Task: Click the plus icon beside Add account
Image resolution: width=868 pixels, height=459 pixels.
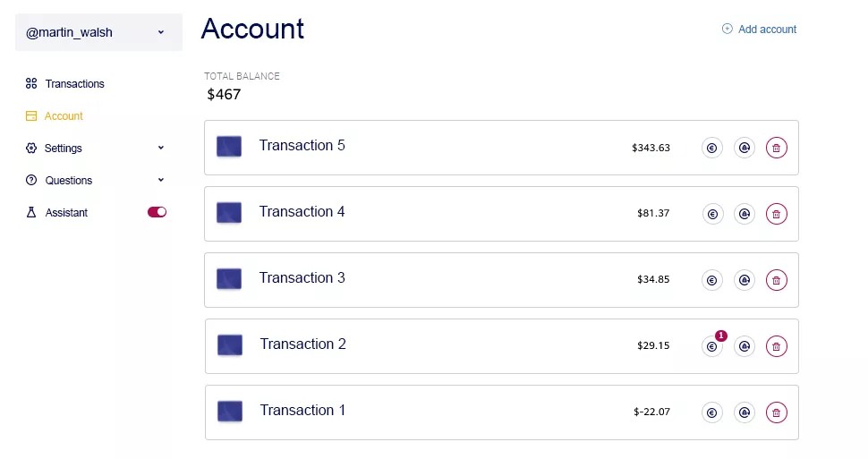Action: coord(728,30)
